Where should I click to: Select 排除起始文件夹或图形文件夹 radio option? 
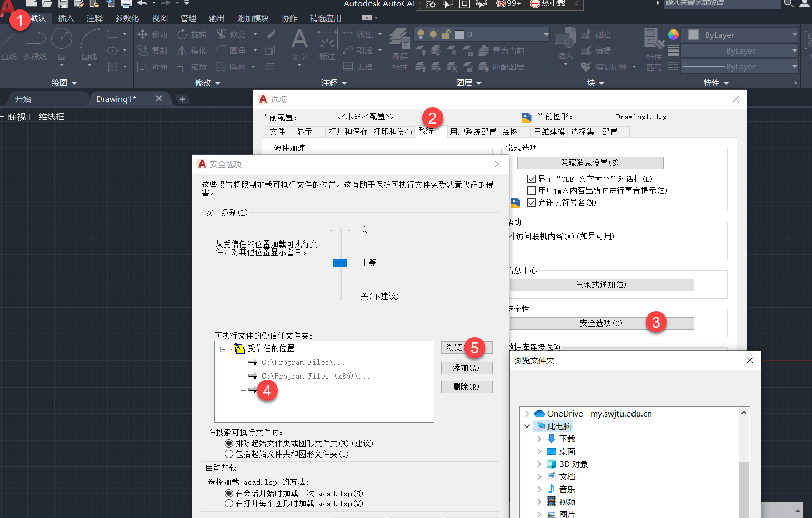229,444
